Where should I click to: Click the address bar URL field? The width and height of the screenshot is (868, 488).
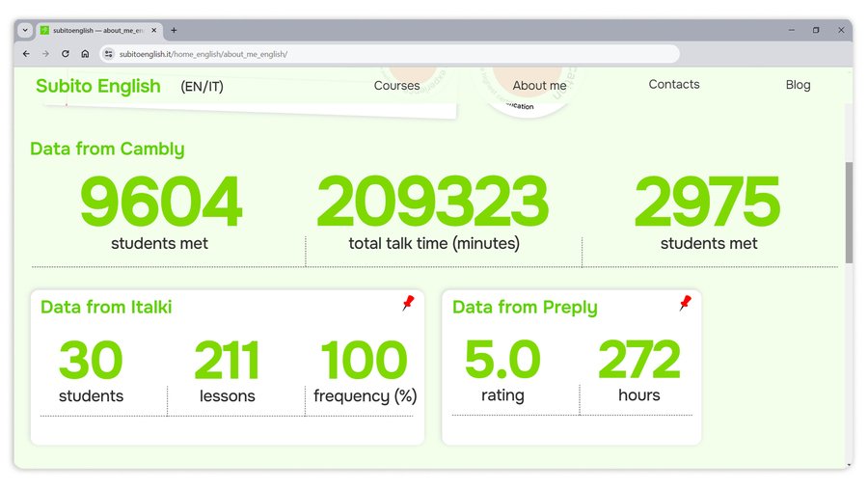point(390,54)
